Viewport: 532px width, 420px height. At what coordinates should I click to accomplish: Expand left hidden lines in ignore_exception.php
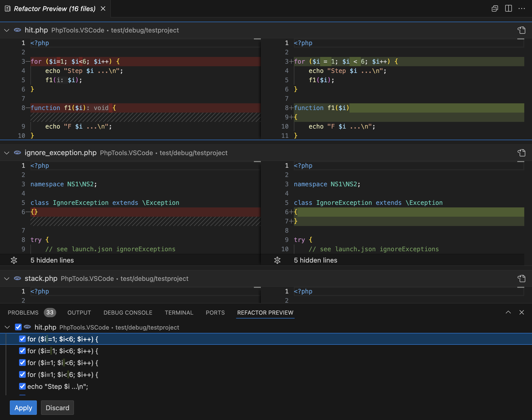tap(14, 260)
